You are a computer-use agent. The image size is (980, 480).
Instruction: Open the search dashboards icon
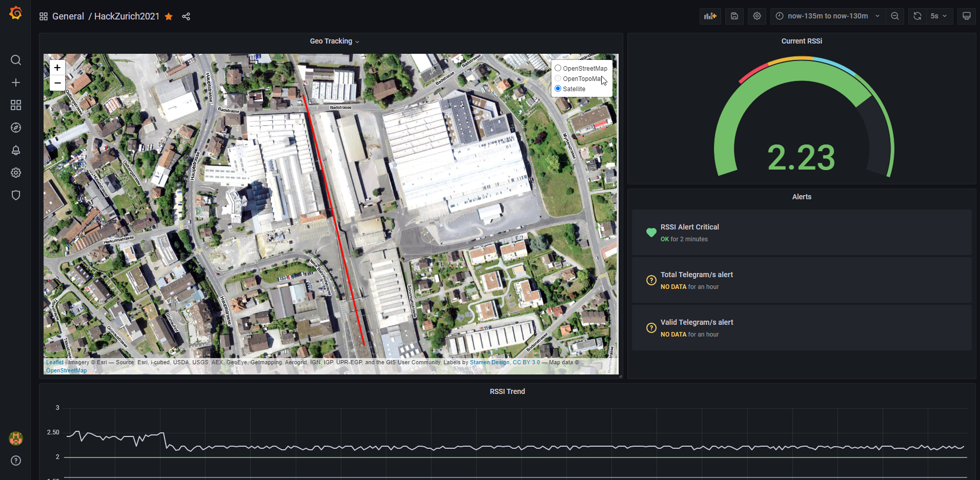(16, 60)
